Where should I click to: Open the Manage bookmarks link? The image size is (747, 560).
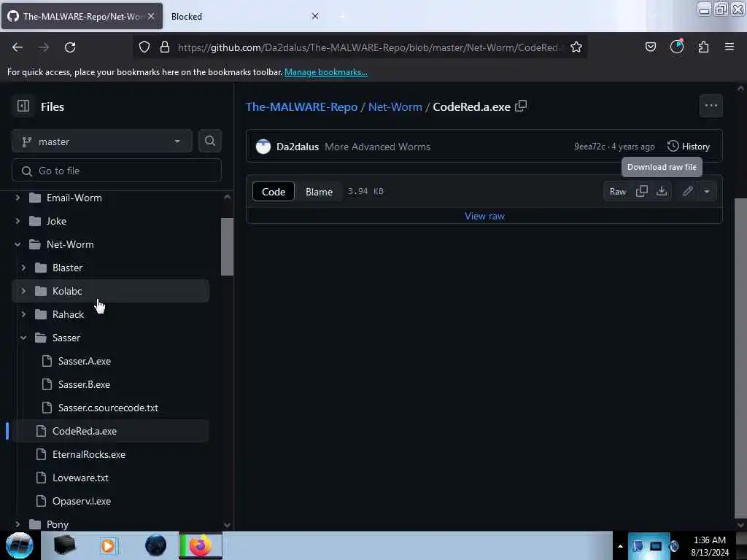click(326, 72)
